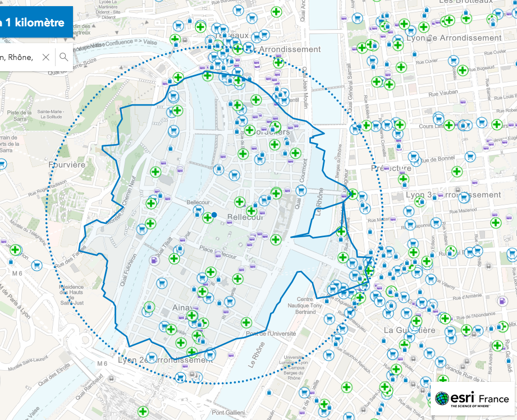This screenshot has width=517, height=420.
Task: Focus the address search field showing Rhône
Action: (17, 57)
